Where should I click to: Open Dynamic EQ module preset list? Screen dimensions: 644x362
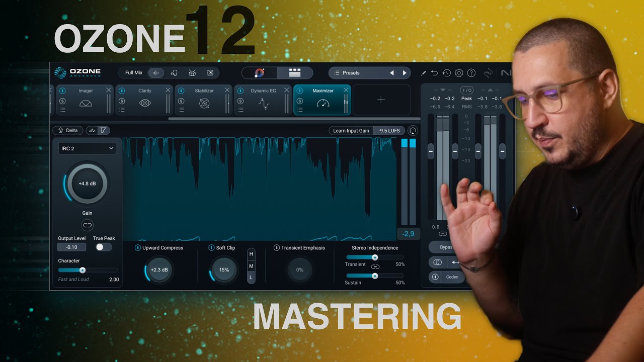(240, 110)
